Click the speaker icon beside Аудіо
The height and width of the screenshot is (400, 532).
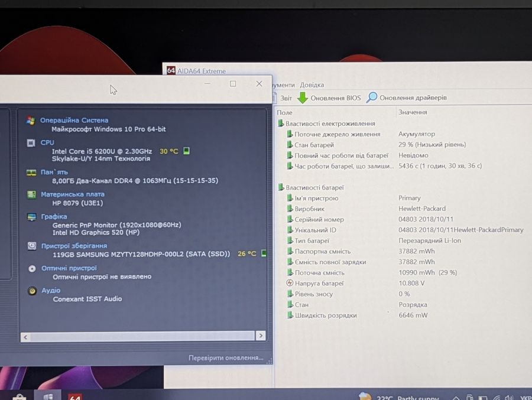click(33, 291)
